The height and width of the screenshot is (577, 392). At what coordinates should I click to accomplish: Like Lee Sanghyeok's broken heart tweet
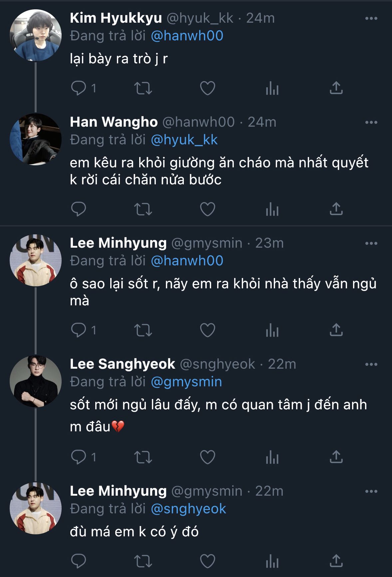207,457
